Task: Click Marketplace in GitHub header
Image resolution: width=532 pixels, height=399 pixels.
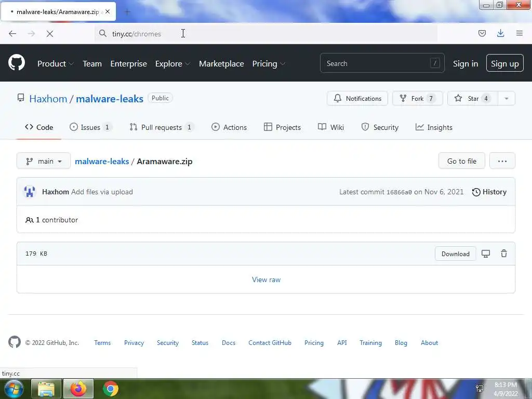Action: [221, 63]
